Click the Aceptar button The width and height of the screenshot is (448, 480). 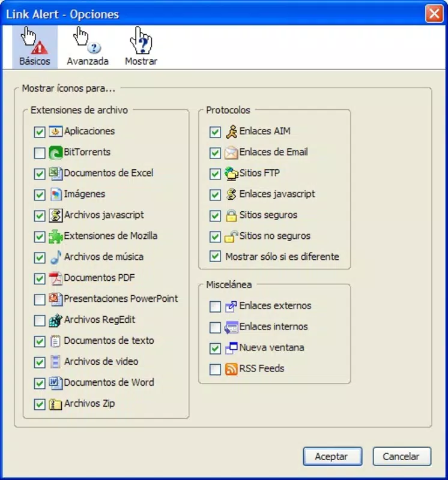click(333, 457)
